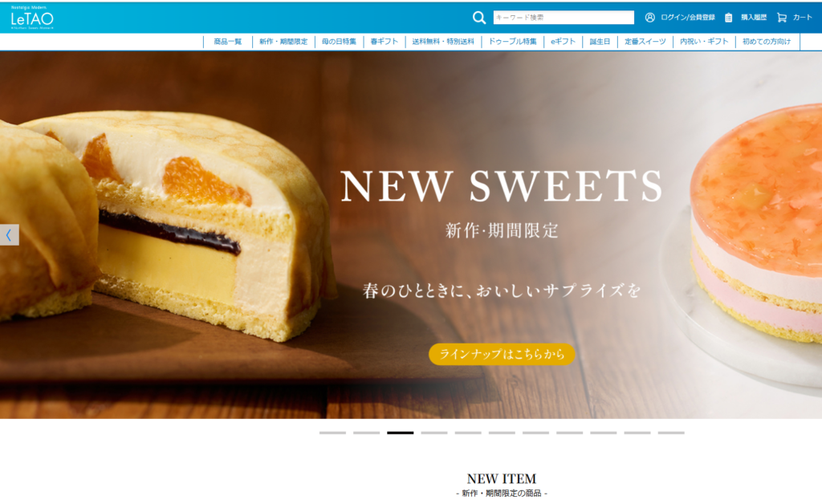Go to the LeTAO logo homepage
This screenshot has width=822, height=504.
32,18
